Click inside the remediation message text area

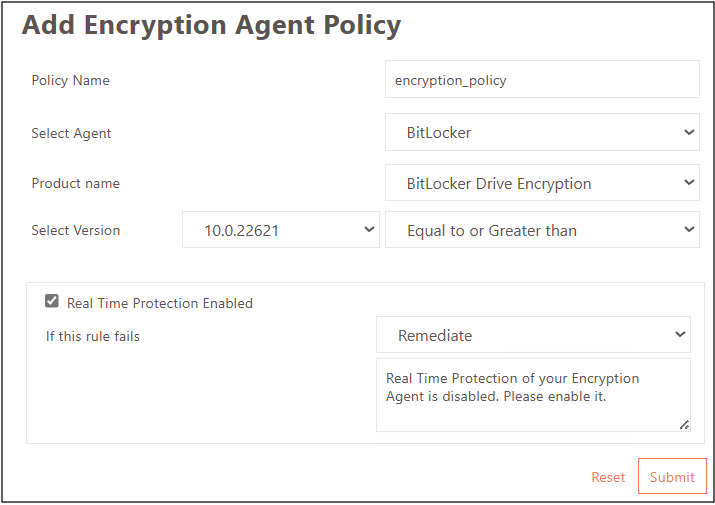tap(533, 394)
